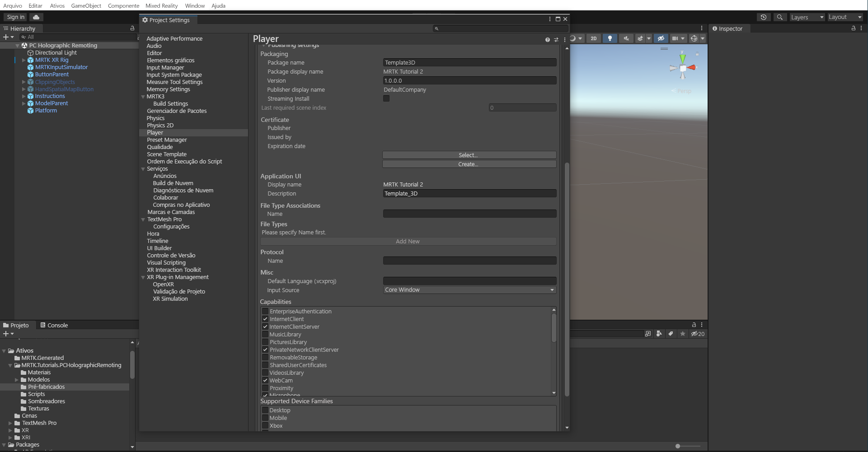Click the Version field showing 1.0.0.0
868x452 pixels.
pyautogui.click(x=469, y=80)
